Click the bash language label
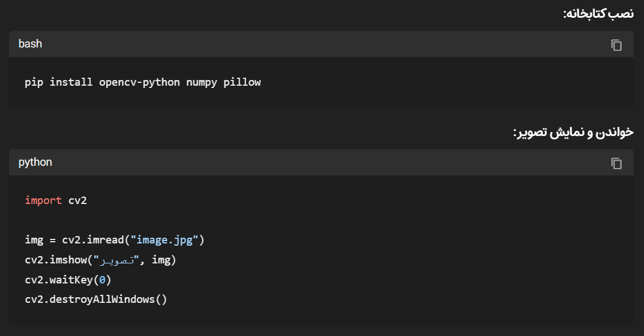This screenshot has width=644, height=336. coord(30,43)
